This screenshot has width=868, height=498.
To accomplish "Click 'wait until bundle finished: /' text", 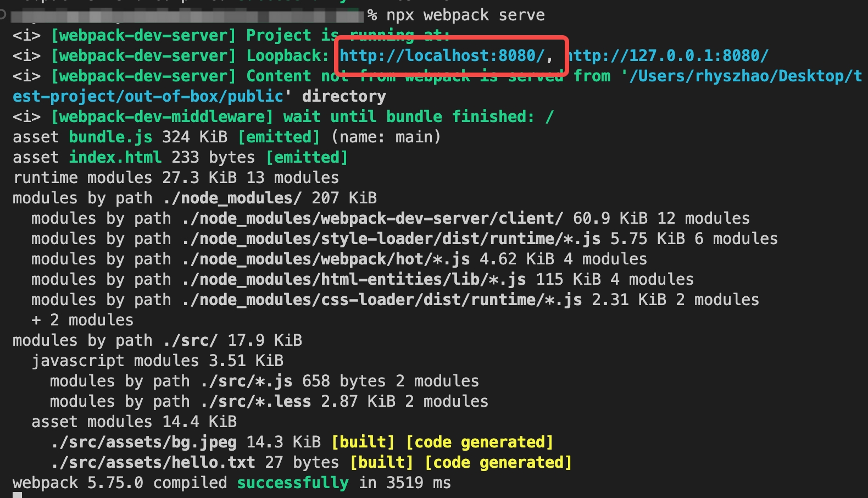I will 419,117.
